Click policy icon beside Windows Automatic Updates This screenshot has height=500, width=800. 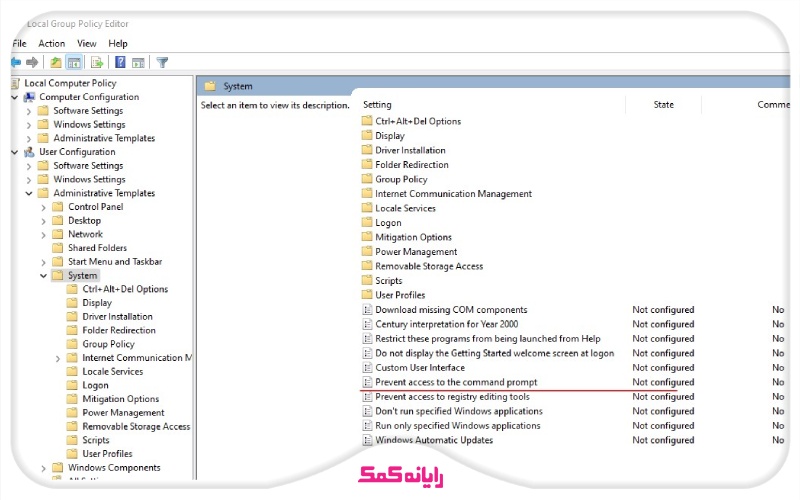367,440
